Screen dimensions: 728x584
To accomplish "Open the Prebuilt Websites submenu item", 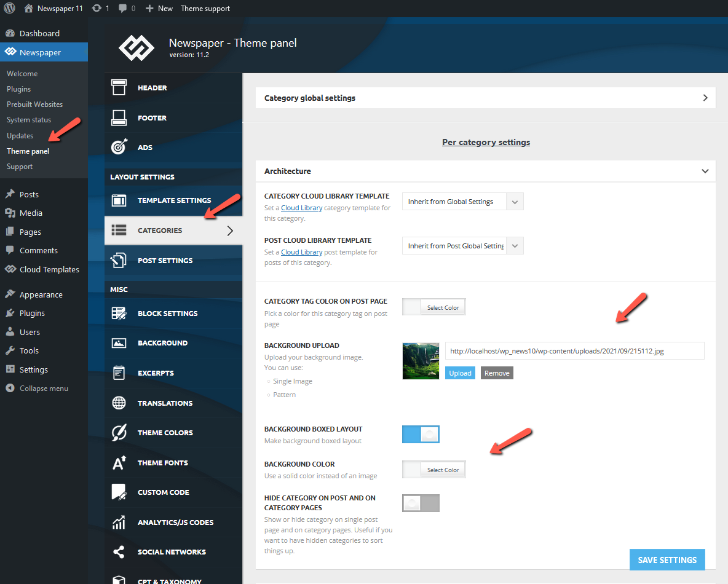I will (x=35, y=105).
